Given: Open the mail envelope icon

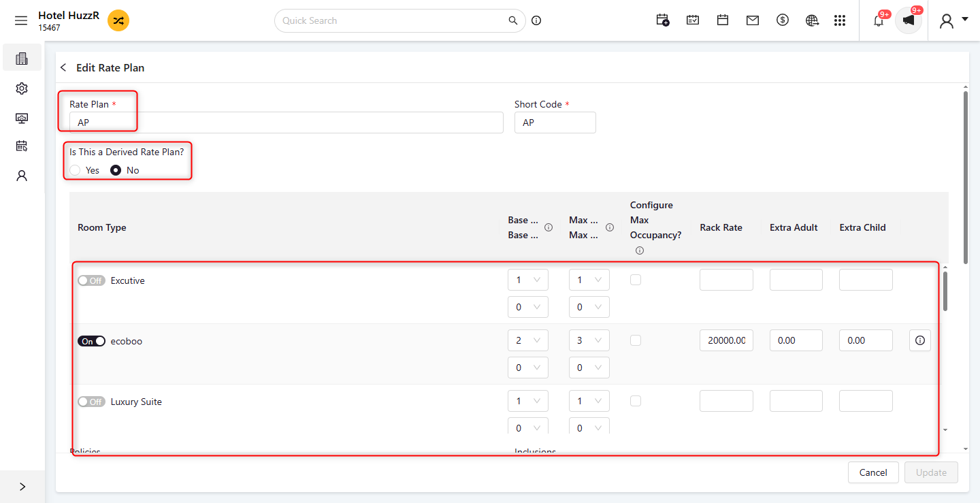Looking at the screenshot, I should click(753, 20).
